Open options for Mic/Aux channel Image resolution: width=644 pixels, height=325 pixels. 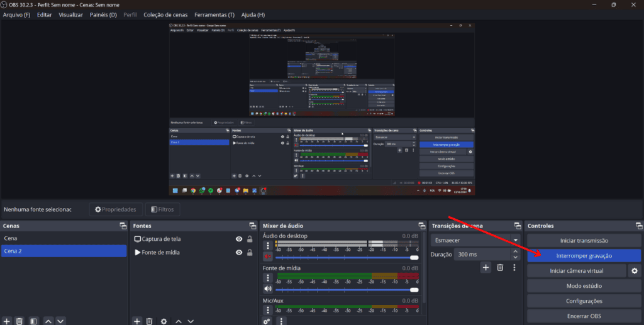pos(268,310)
